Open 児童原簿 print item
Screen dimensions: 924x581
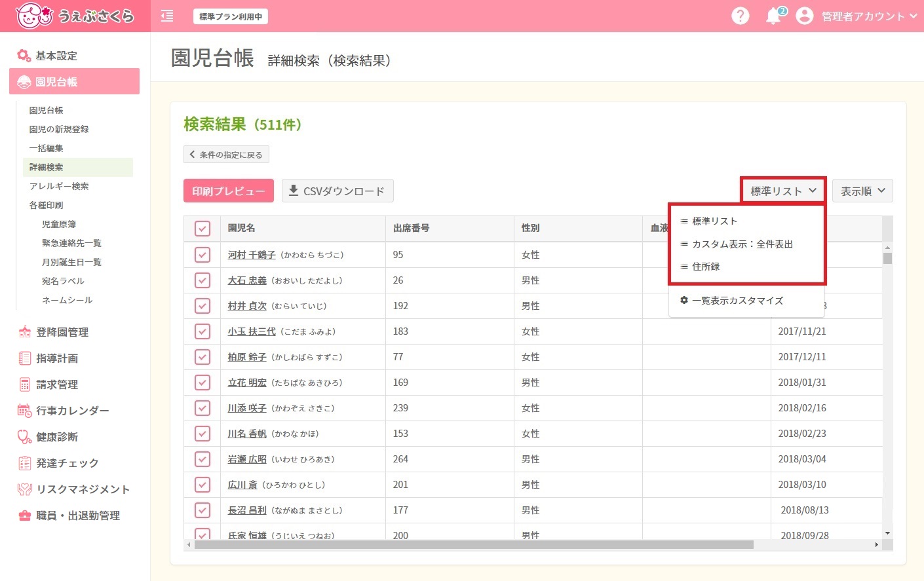coord(59,224)
